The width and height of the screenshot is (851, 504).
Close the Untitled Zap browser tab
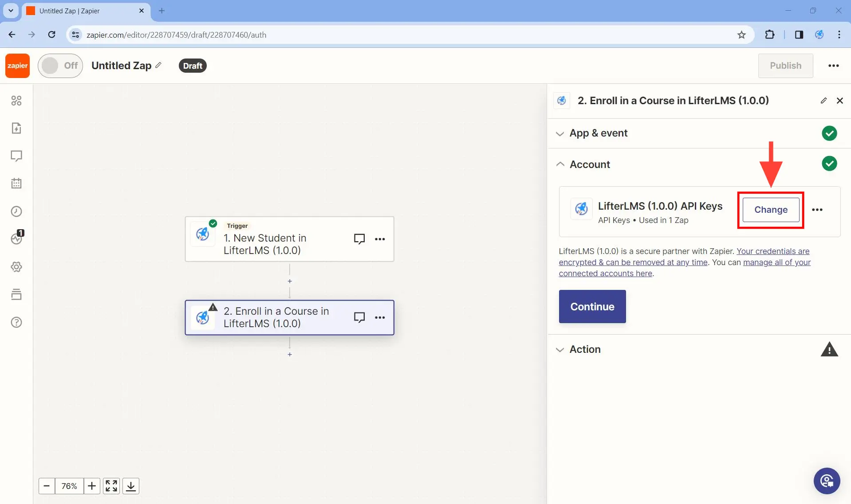(x=142, y=11)
